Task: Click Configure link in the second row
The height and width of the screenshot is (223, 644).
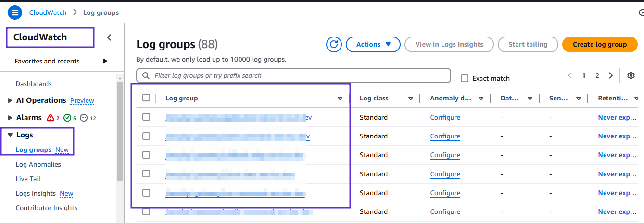Action: (x=445, y=136)
